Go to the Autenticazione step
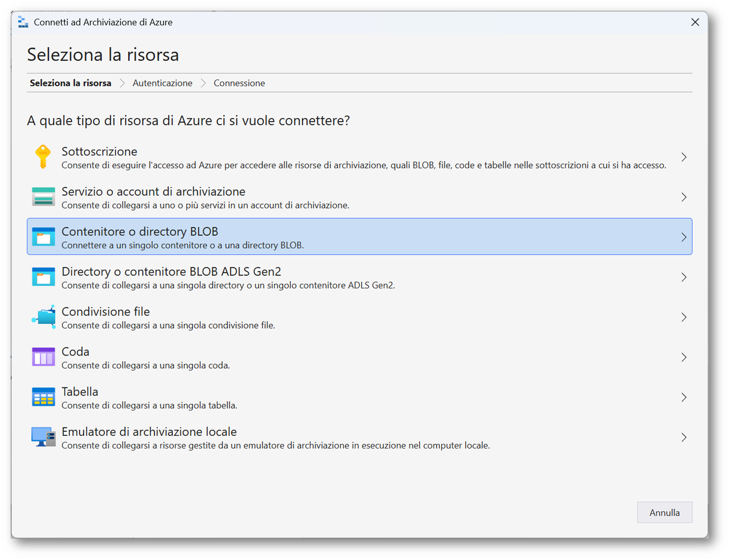The height and width of the screenshot is (560, 730). click(x=162, y=83)
